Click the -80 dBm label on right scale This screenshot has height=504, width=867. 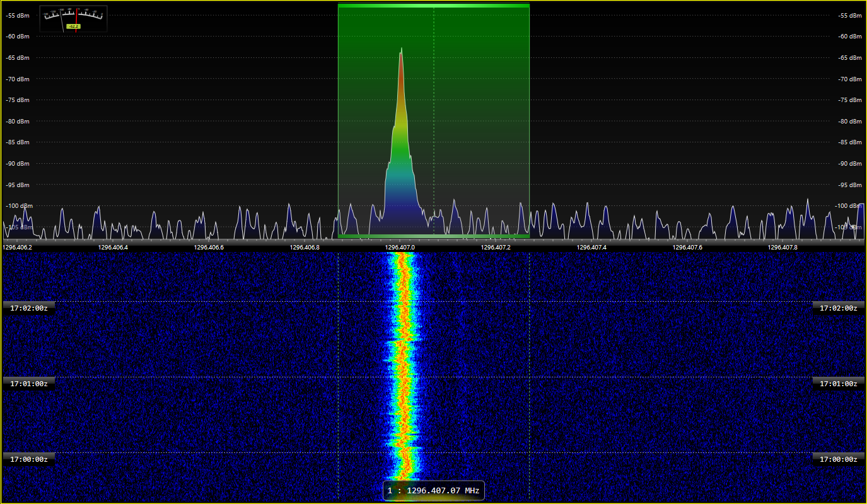coord(849,121)
